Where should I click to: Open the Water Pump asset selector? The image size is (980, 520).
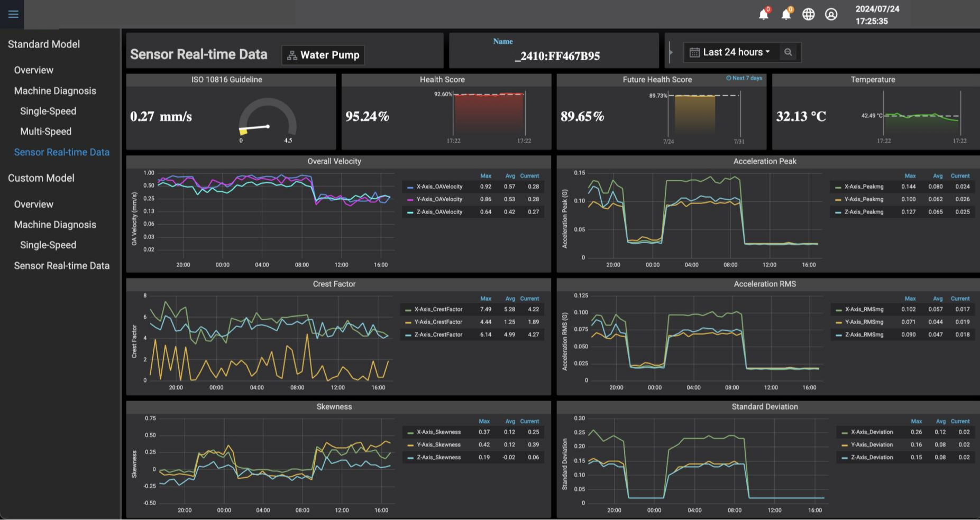tap(323, 55)
